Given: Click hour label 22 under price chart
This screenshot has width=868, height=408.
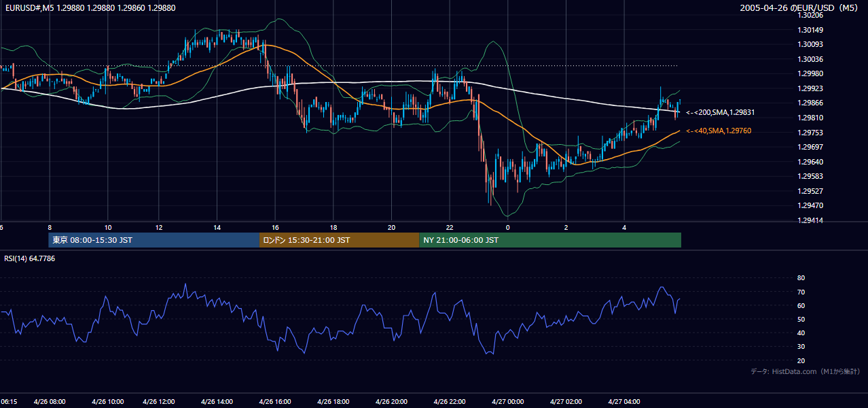Looking at the screenshot, I should tap(450, 227).
